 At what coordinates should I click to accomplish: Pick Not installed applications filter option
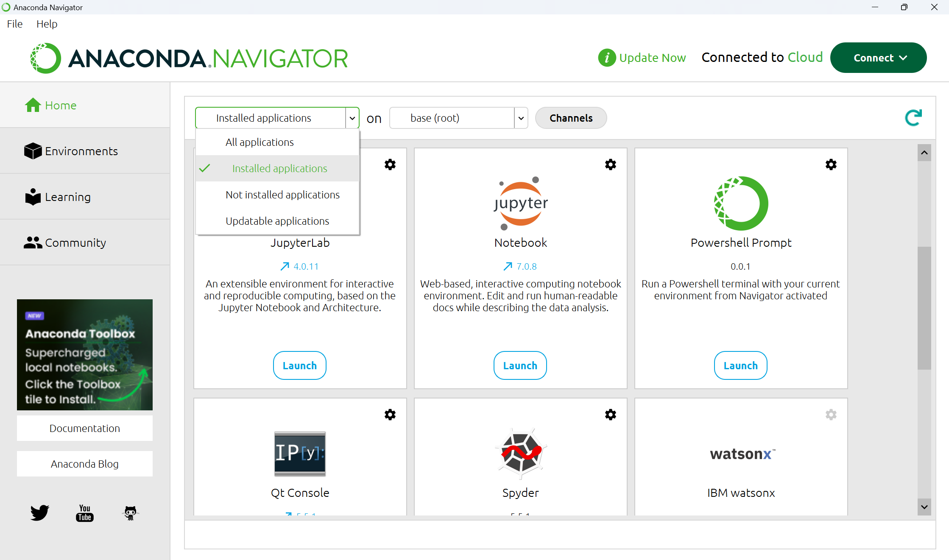(x=282, y=195)
